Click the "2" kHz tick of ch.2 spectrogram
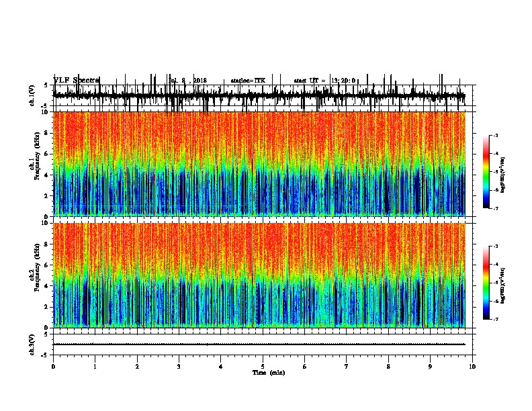The image size is (532, 411). pos(46,307)
